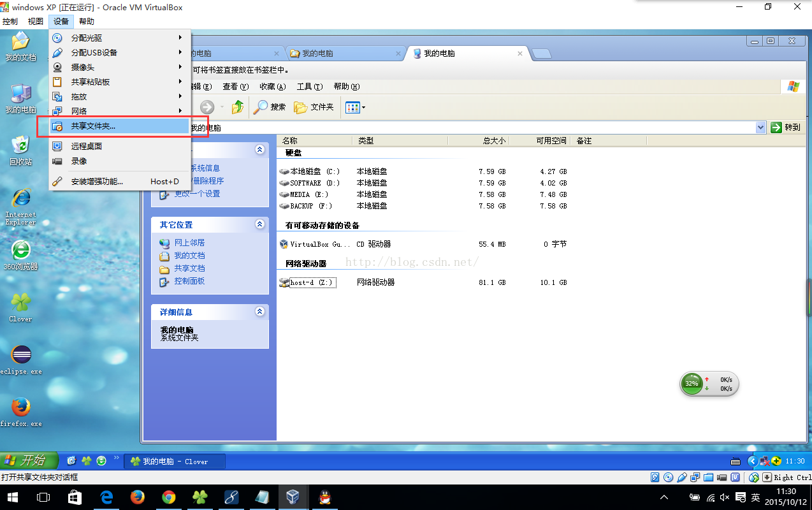Viewport: 812px width, 510px height.
Task: Open the 共享文件夹... menu entry
Action: 120,126
